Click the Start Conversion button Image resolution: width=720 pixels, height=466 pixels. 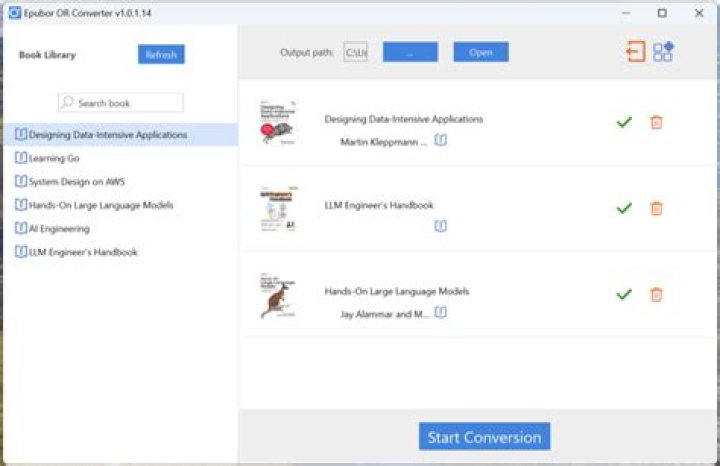[484, 437]
